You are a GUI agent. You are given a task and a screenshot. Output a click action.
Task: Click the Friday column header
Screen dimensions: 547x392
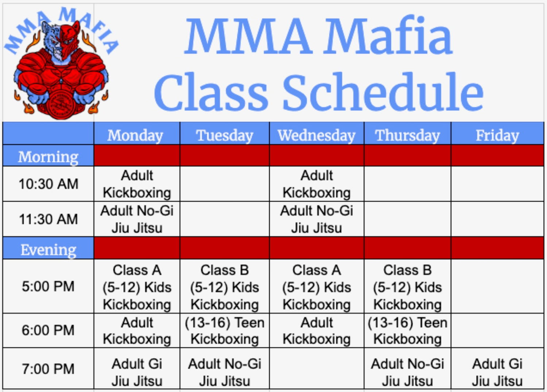[x=497, y=135]
